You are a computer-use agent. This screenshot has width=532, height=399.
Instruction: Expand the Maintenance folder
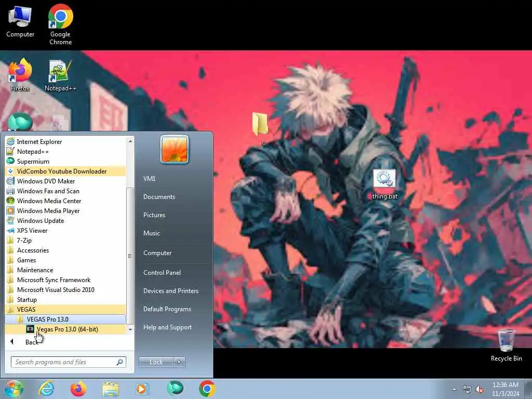click(65, 270)
